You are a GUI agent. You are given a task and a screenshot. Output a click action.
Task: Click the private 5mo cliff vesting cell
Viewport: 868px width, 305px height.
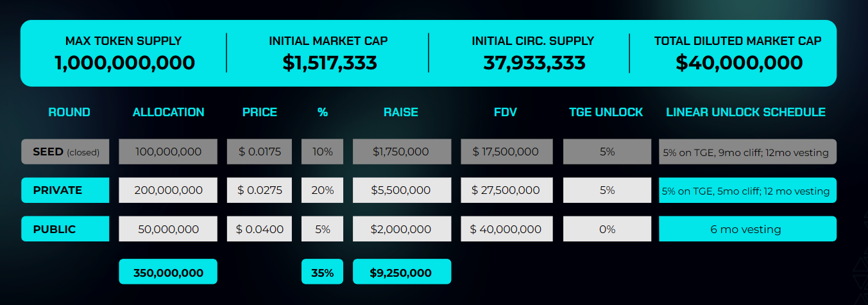[x=747, y=191]
